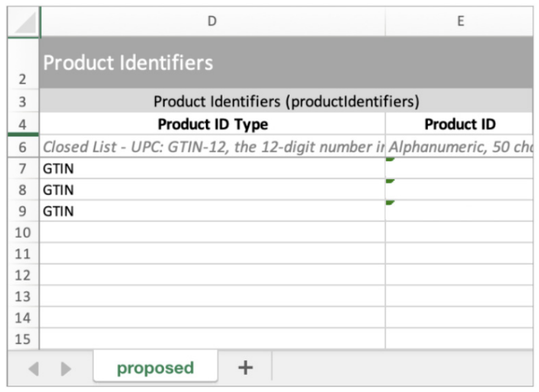The height and width of the screenshot is (392, 539).
Task: Select the Product Identifiers title cell
Action: [x=286, y=62]
